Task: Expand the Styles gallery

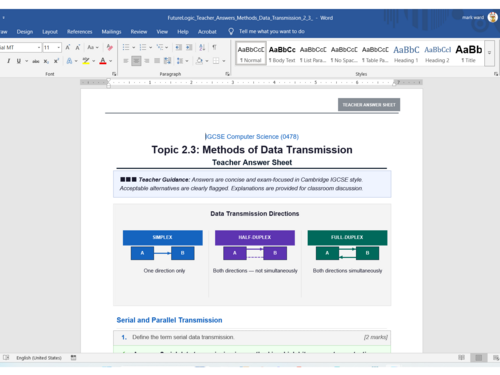Action: (x=489, y=53)
